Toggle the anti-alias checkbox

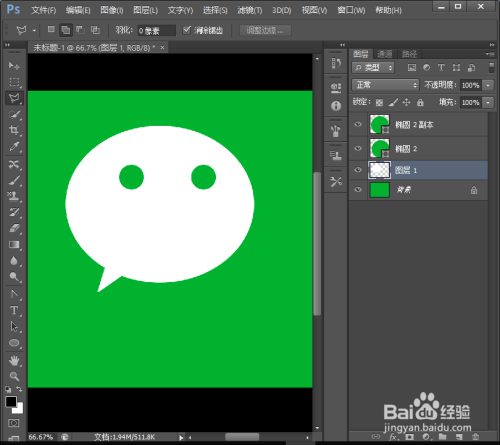click(186, 30)
